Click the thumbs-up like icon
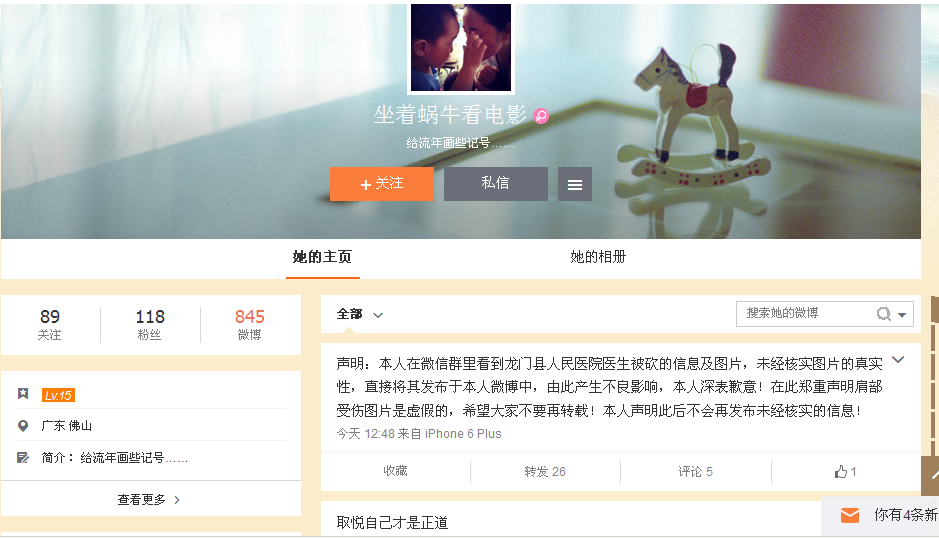The width and height of the screenshot is (939, 538). [841, 472]
